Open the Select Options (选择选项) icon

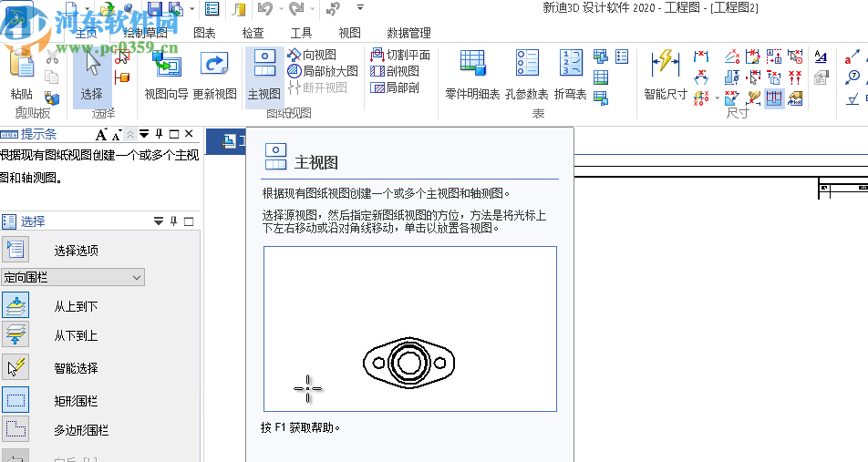coord(15,249)
